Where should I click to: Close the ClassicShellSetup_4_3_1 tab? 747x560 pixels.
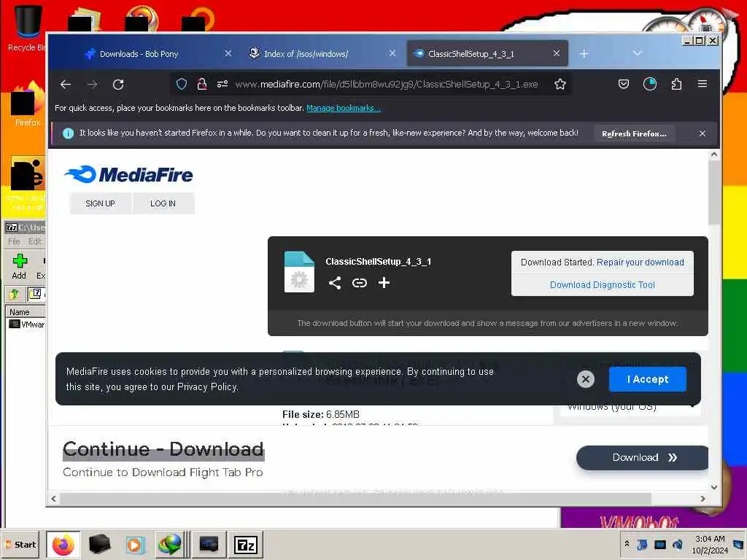(557, 53)
